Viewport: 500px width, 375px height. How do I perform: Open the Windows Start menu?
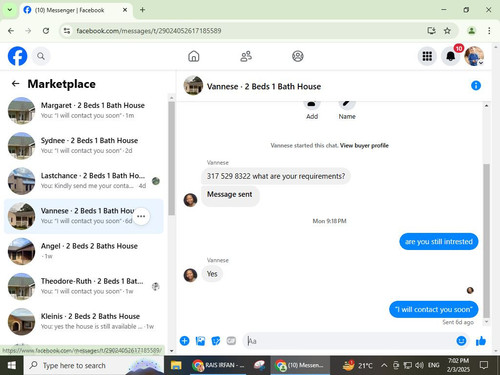click(12, 366)
